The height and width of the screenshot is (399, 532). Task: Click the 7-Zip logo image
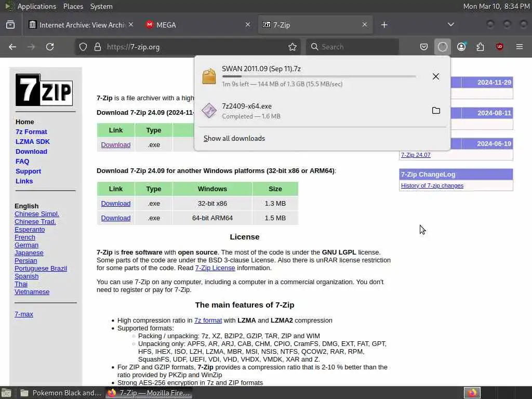point(44,90)
